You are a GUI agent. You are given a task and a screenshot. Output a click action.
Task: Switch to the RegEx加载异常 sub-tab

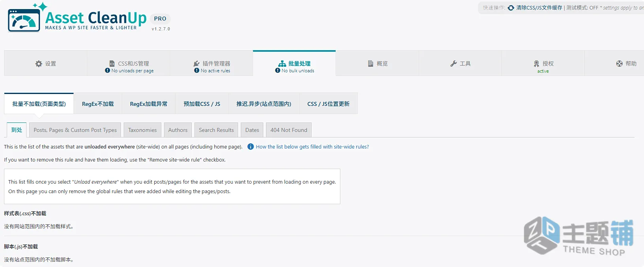149,104
